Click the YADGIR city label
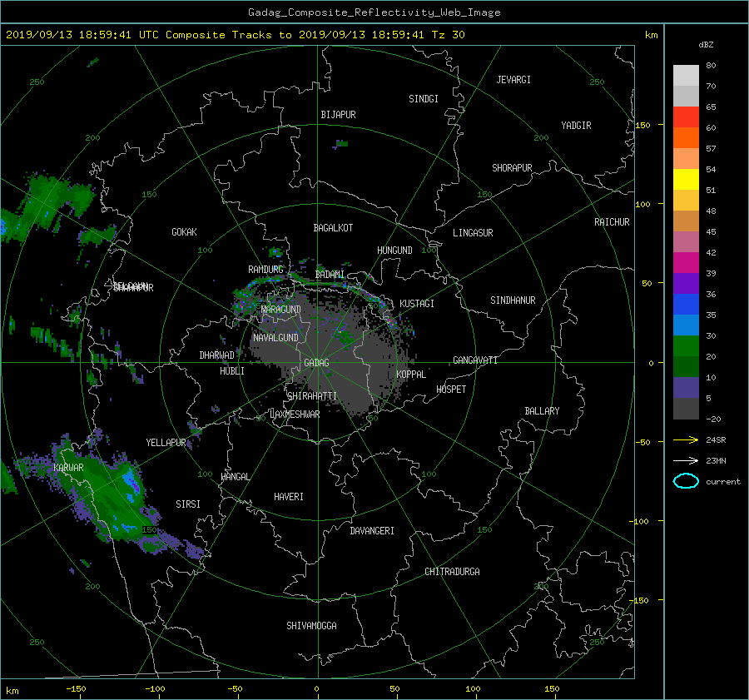This screenshot has height=700, width=749. point(576,125)
